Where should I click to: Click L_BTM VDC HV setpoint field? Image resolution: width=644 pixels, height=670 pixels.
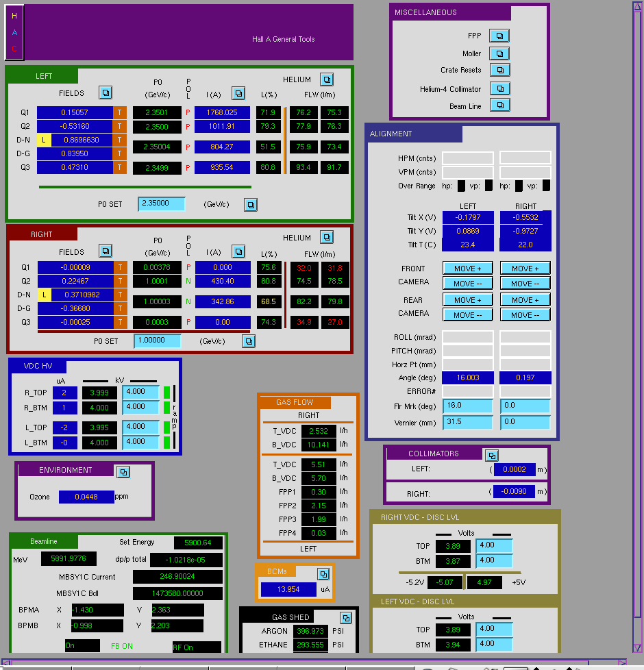tap(141, 442)
